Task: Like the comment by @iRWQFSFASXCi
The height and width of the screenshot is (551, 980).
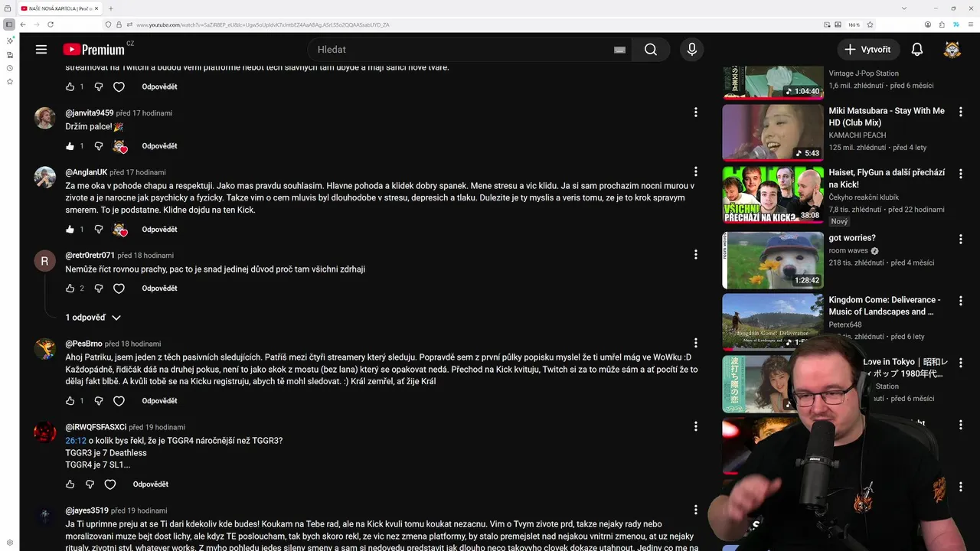Action: point(70,484)
